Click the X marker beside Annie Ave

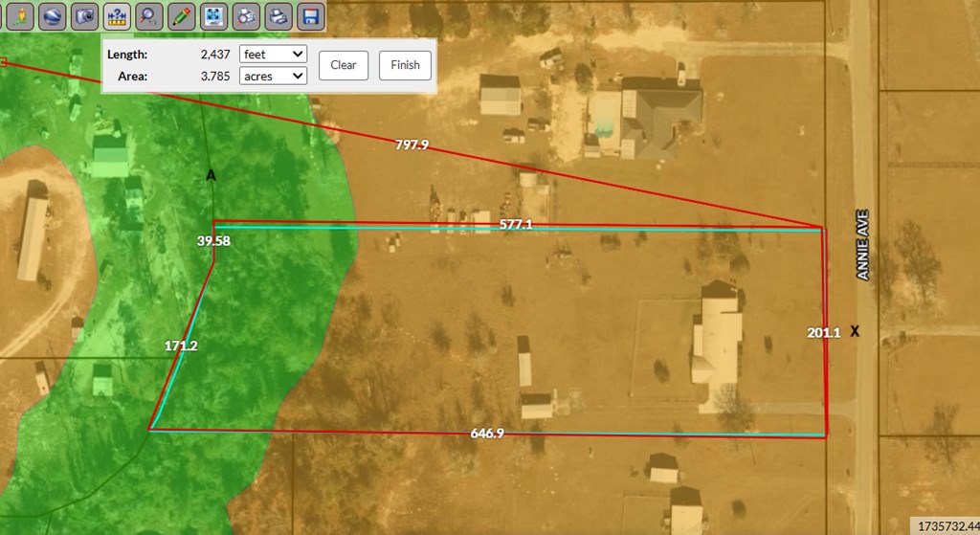pyautogui.click(x=855, y=331)
